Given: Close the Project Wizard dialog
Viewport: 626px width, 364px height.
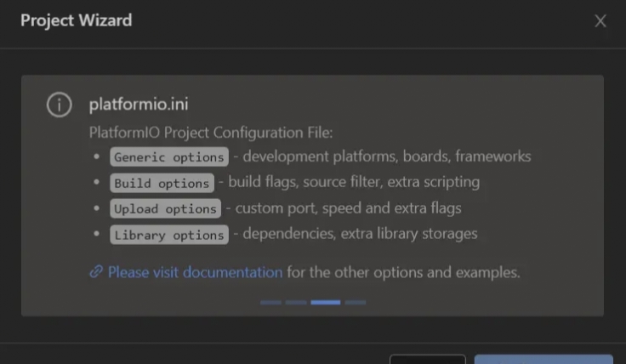Looking at the screenshot, I should pos(600,20).
